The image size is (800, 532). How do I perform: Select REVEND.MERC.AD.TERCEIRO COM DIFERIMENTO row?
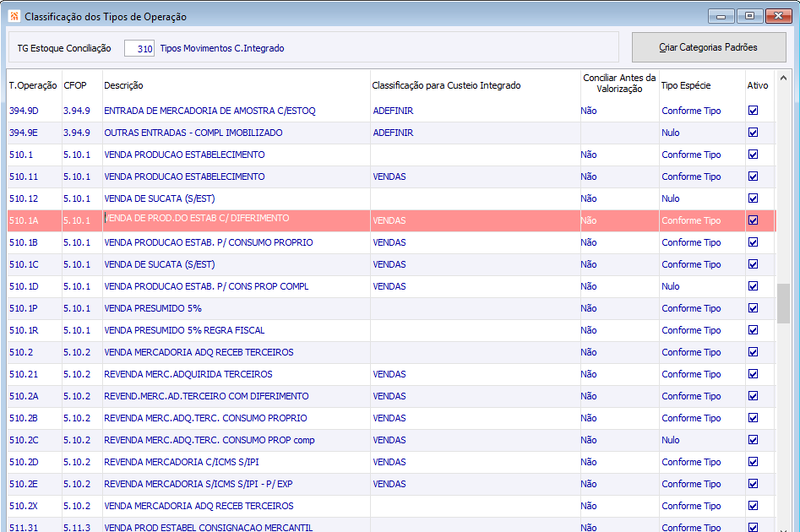click(206, 396)
